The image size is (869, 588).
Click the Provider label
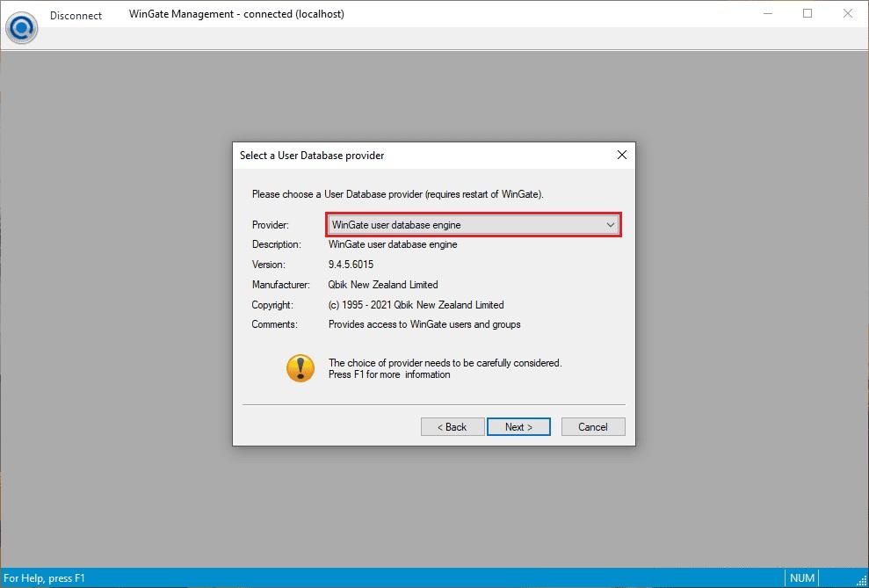271,225
